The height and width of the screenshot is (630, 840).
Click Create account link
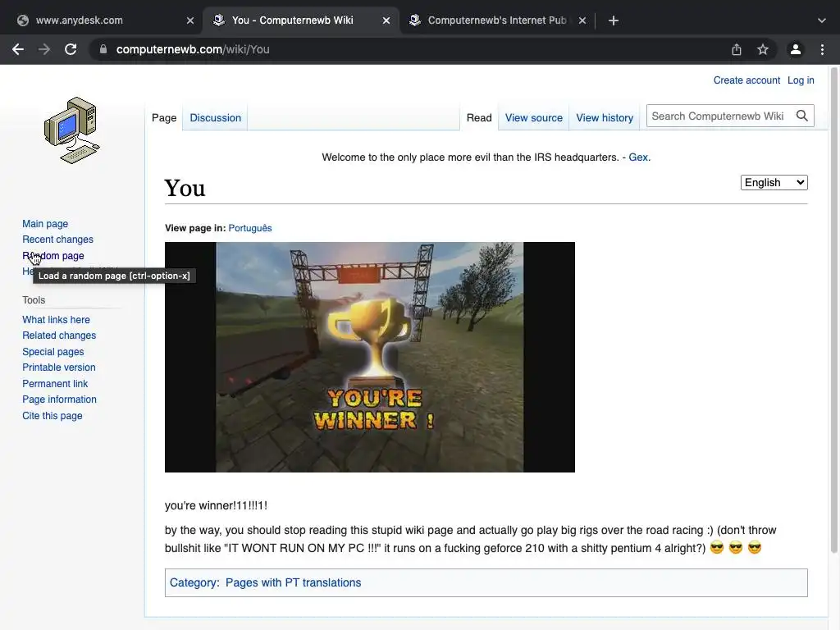click(746, 80)
